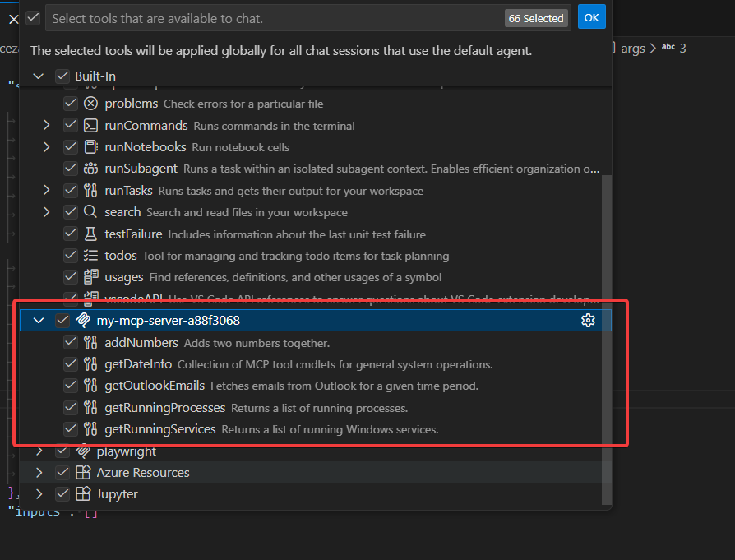Select the todos tool description text
This screenshot has height=560, width=735.
296,256
